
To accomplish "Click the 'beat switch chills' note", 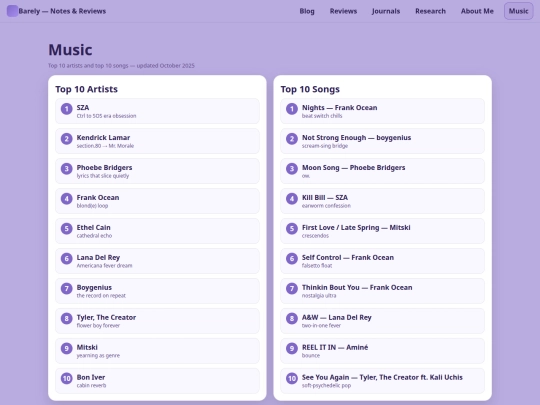I will tap(322, 116).
